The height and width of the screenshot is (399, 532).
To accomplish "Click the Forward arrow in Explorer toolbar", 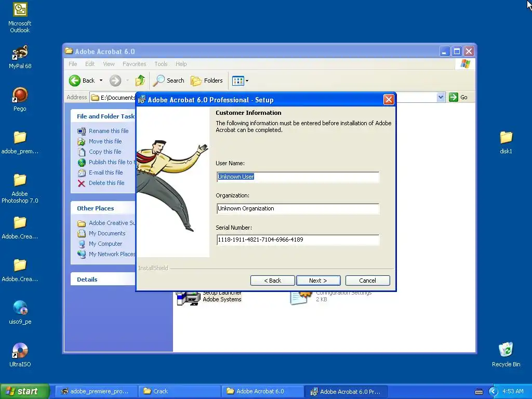I will (x=115, y=81).
